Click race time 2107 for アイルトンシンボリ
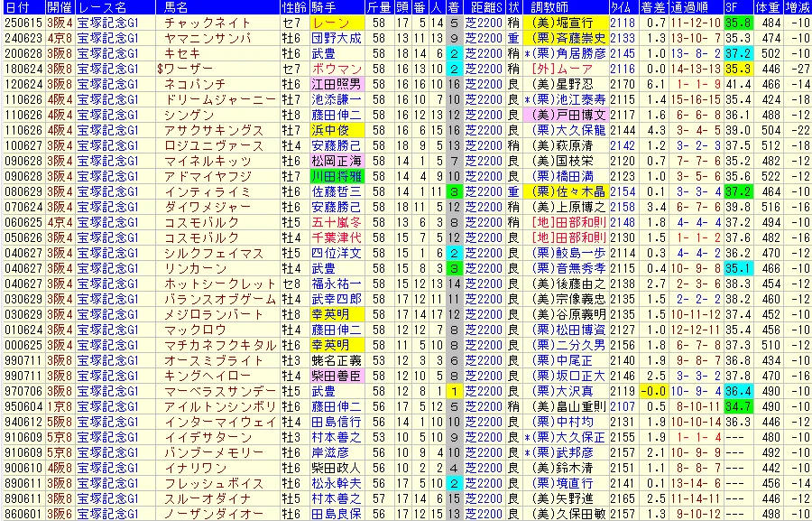The width and height of the screenshot is (812, 521). (623, 406)
